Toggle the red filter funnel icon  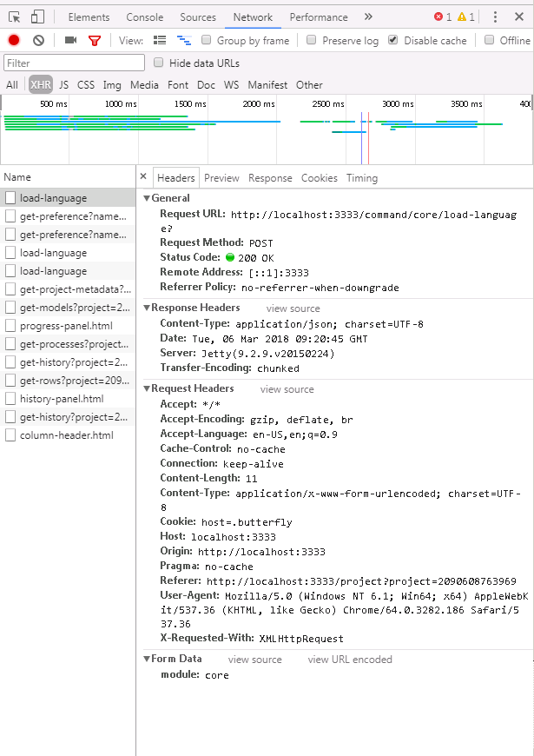tap(95, 40)
